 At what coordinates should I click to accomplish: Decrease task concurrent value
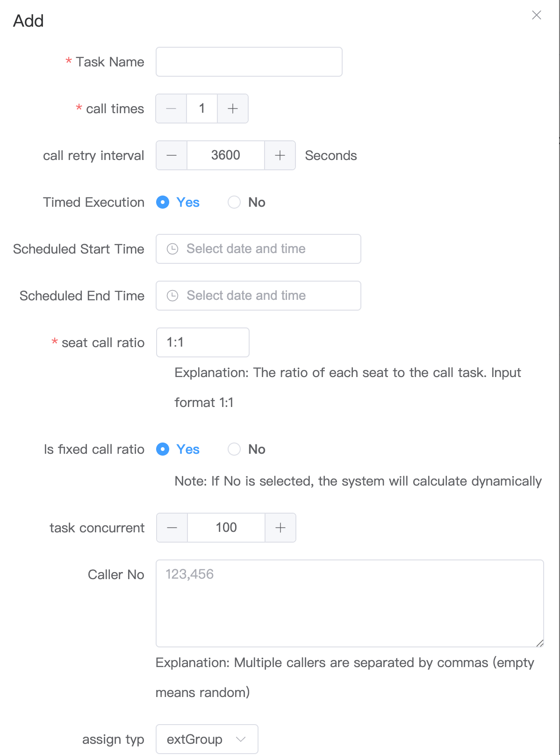click(172, 528)
